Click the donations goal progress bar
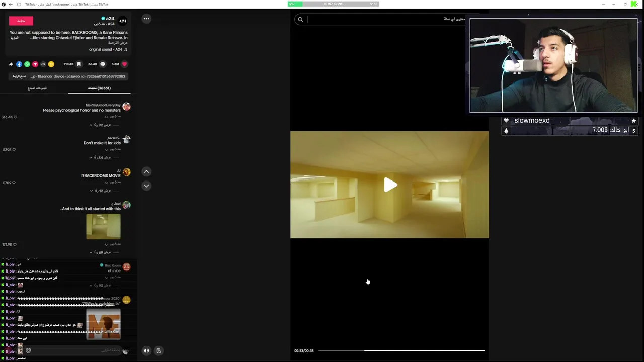 click(333, 4)
